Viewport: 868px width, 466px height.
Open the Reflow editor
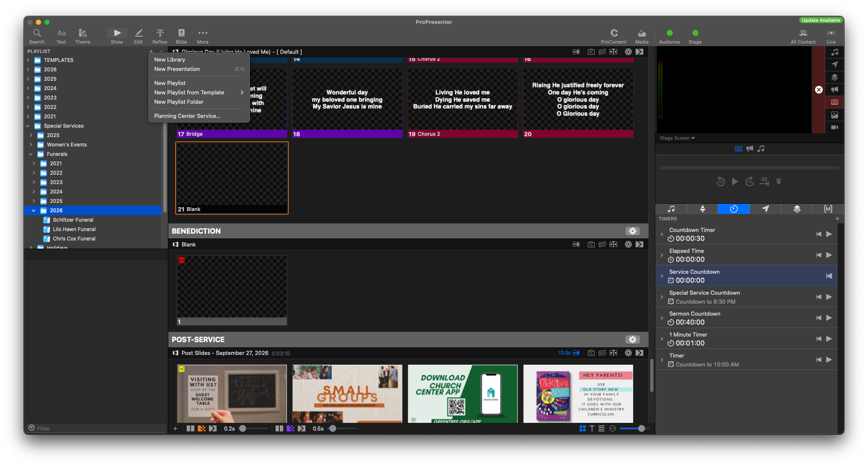(160, 36)
